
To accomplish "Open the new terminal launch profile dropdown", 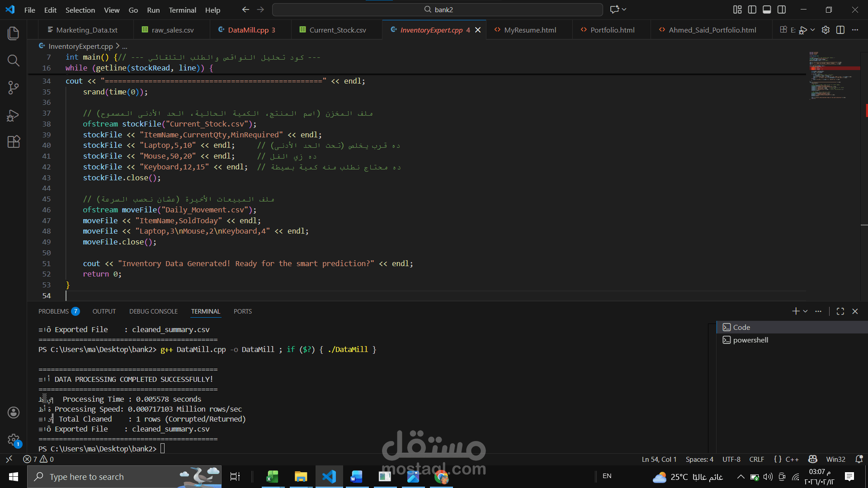I will click(x=806, y=311).
